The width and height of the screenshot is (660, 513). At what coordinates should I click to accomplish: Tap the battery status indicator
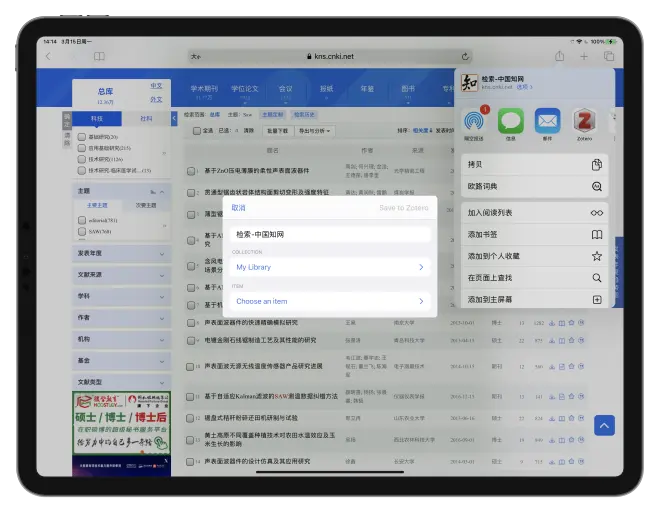click(x=611, y=42)
